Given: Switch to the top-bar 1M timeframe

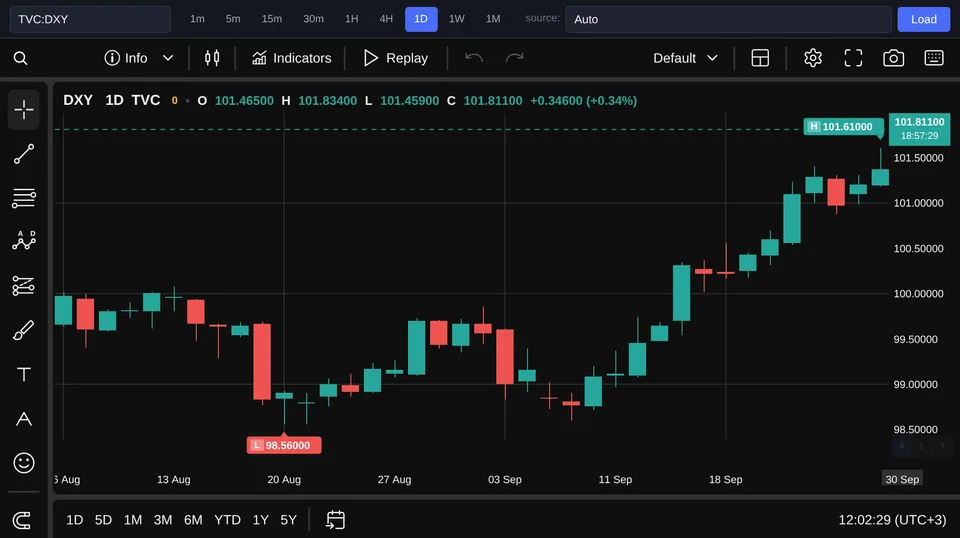Looking at the screenshot, I should pos(493,19).
